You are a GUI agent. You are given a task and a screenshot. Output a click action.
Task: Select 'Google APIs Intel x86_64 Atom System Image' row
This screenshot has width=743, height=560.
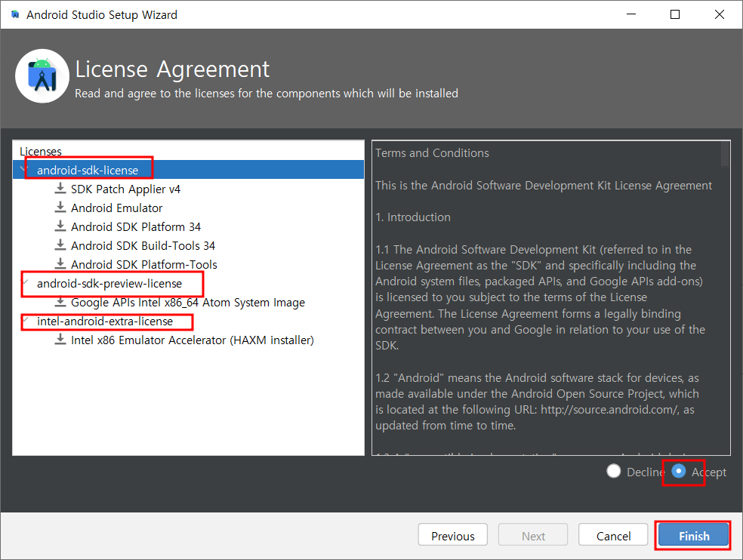click(188, 303)
